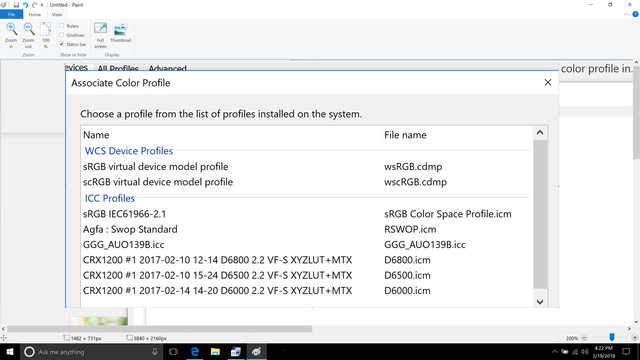Click the wscRGB.cdmp file name
Image resolution: width=640 pixels, height=360 pixels.
click(416, 182)
